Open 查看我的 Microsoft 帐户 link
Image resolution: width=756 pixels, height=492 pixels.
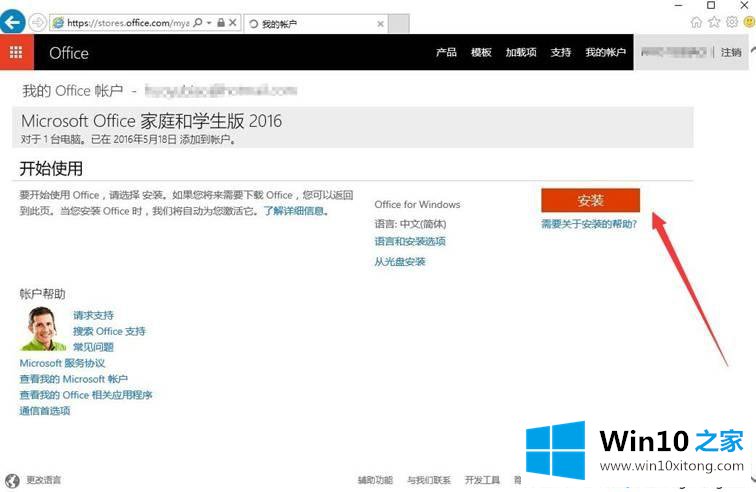[x=73, y=379]
